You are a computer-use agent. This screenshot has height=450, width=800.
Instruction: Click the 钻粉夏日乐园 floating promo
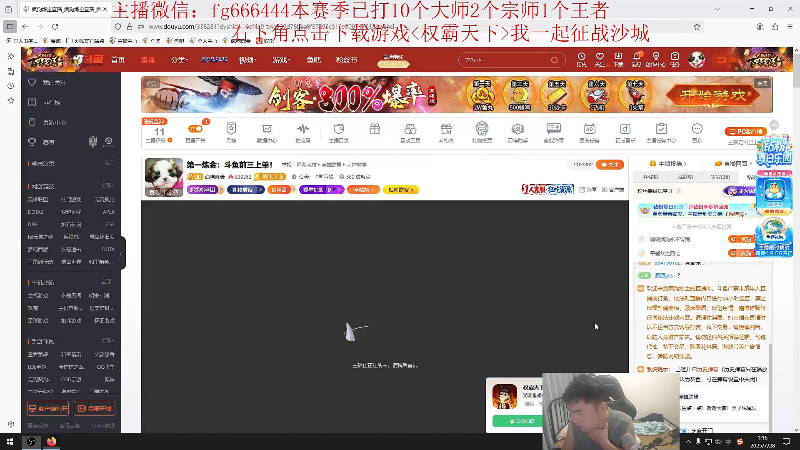[x=774, y=152]
